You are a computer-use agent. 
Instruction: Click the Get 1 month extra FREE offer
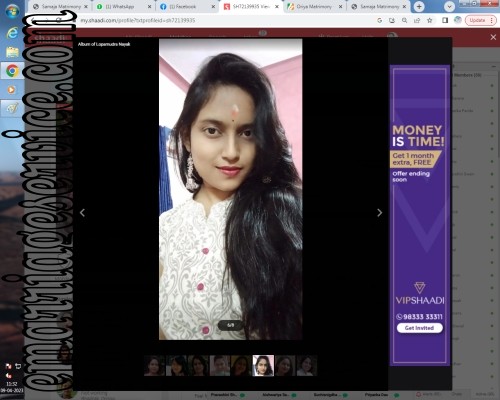415,159
